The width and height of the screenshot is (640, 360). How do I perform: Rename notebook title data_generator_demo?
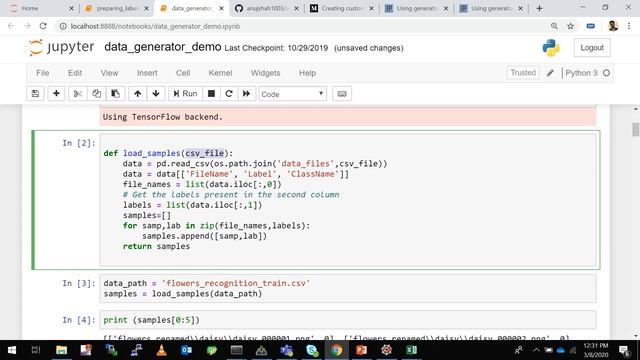162,47
